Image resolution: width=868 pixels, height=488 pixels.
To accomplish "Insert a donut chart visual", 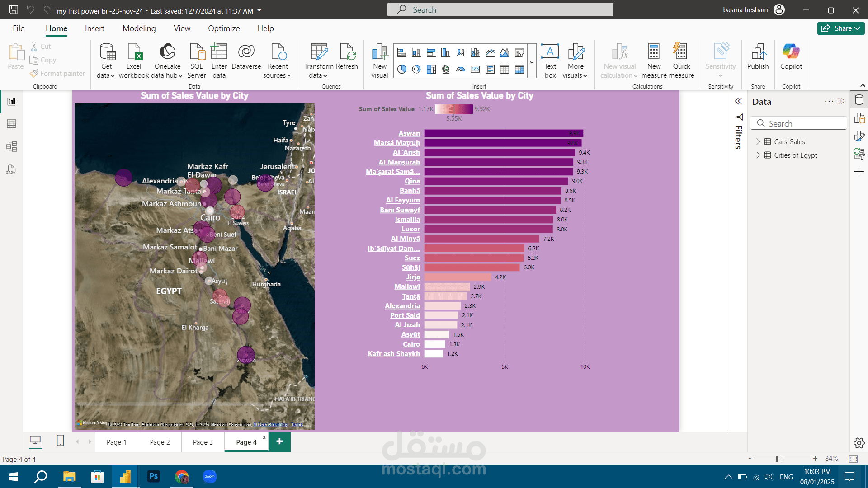I will tap(416, 69).
